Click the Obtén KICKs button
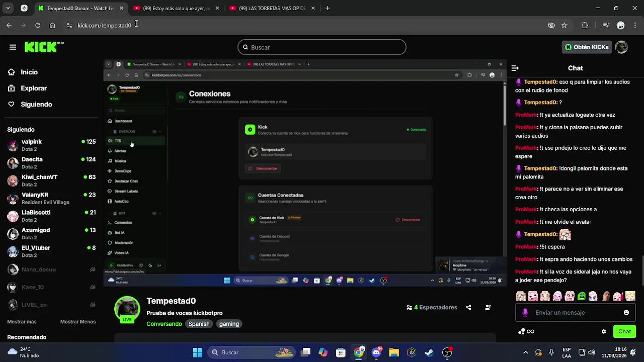This screenshot has height=362, width=644. (x=586, y=47)
